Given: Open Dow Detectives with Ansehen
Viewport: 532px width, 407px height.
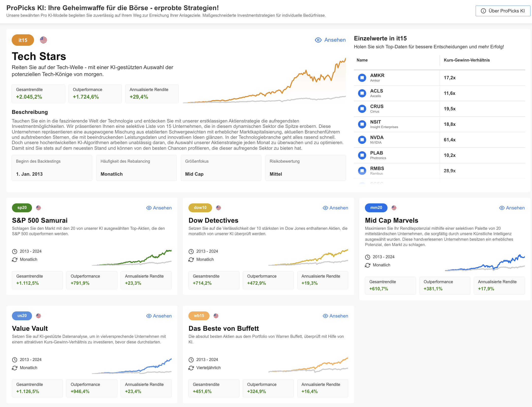Looking at the screenshot, I should pos(335,208).
